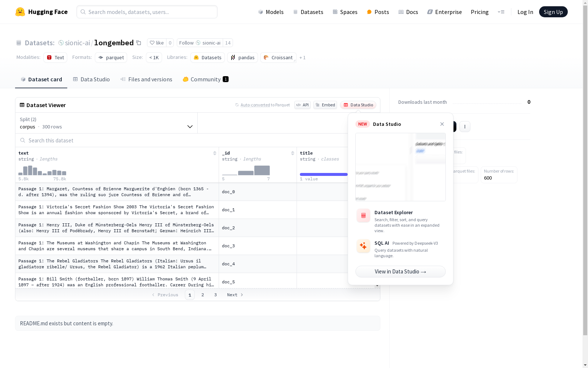Go to page 2 of the dataset
The width and height of the screenshot is (588, 368).
pos(202,295)
